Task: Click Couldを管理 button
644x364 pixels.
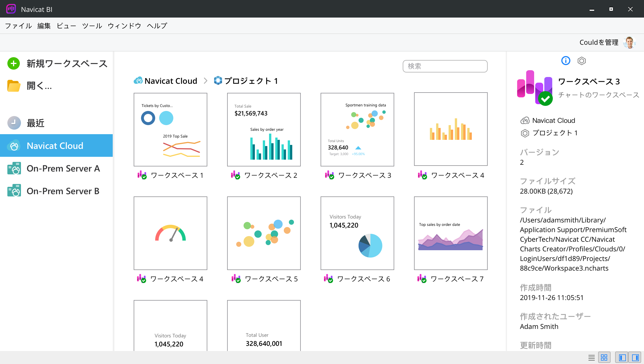Action: point(599,42)
